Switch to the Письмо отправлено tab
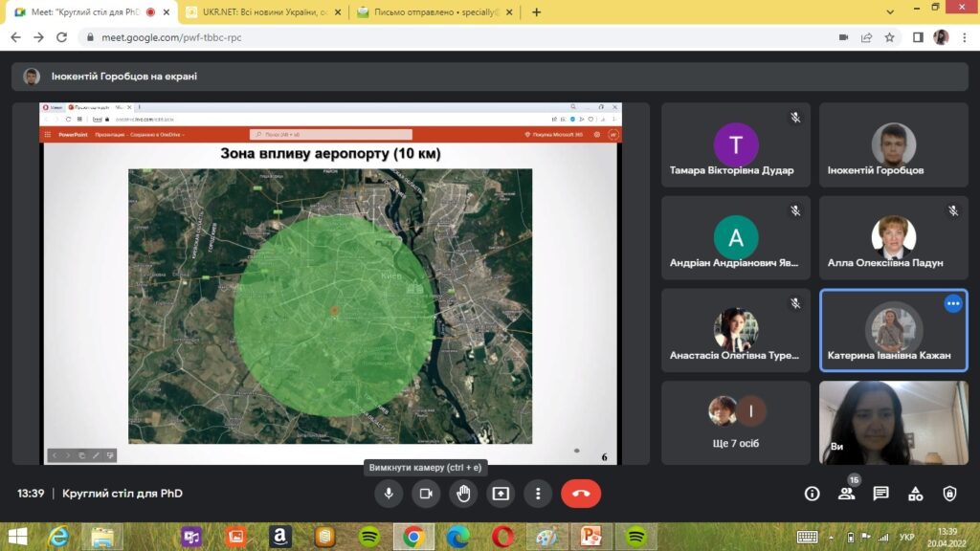 tap(435, 12)
